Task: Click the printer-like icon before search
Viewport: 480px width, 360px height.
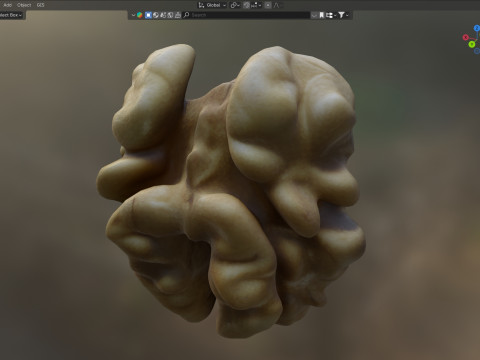Action: (x=178, y=15)
